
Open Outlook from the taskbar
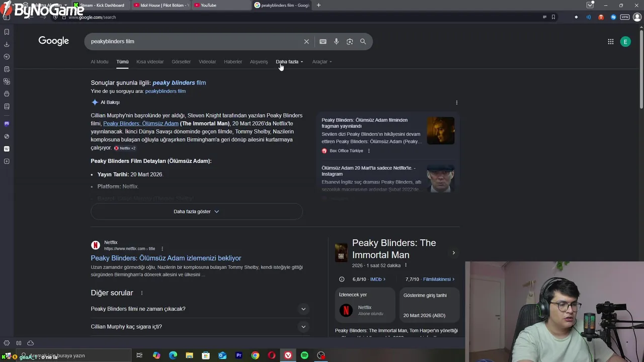tap(222, 355)
